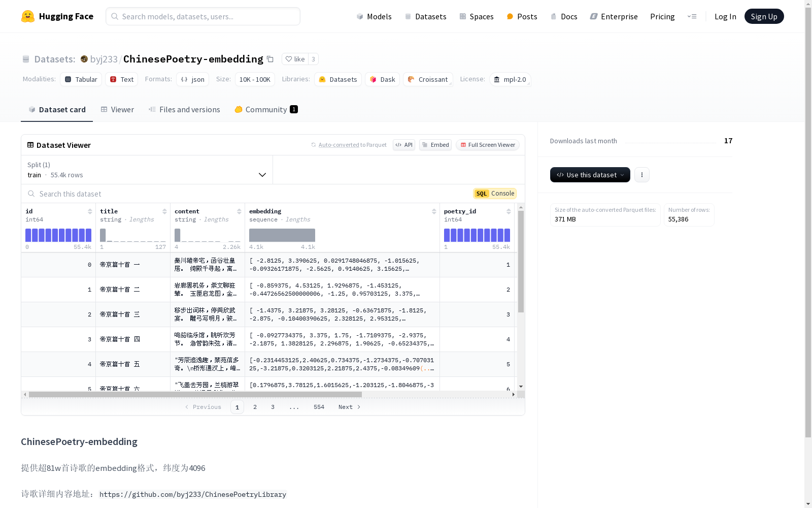The image size is (812, 508).
Task: Expand the Split train dropdown
Action: pyautogui.click(x=147, y=170)
